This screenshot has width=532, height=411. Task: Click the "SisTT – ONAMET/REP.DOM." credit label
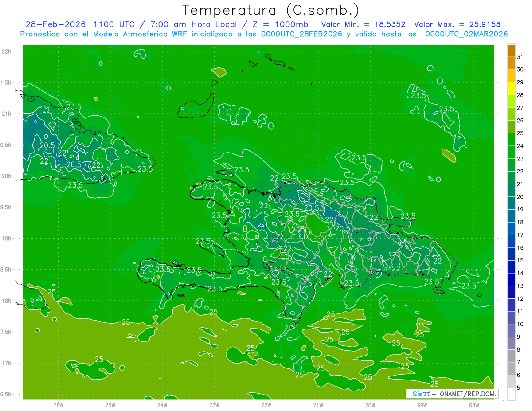(452, 394)
